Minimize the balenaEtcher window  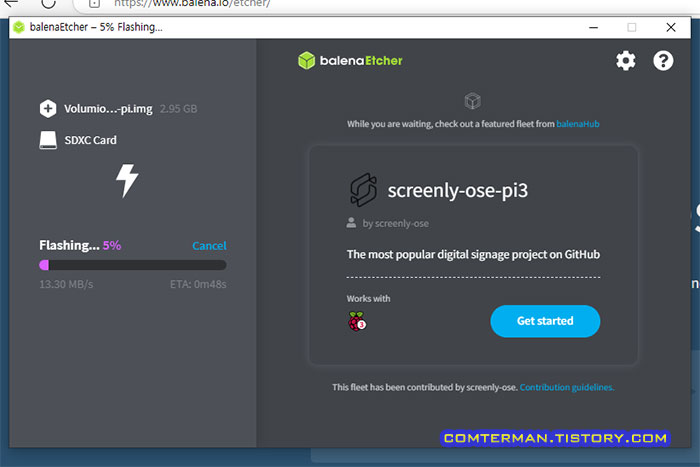pyautogui.click(x=593, y=28)
